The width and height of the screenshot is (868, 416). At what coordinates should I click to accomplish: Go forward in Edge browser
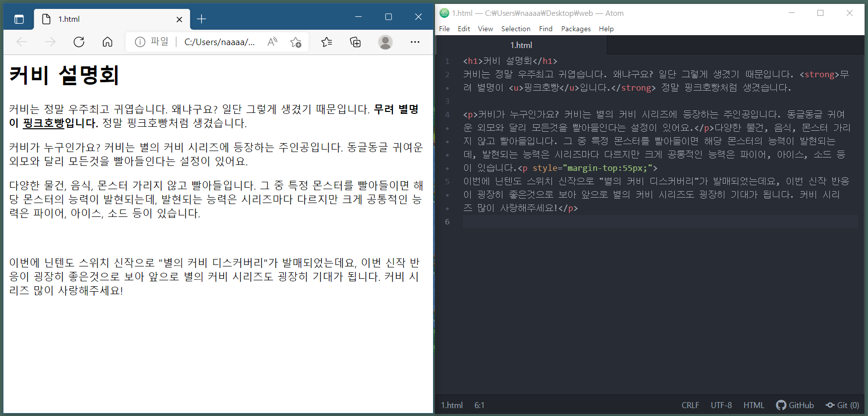click(50, 42)
